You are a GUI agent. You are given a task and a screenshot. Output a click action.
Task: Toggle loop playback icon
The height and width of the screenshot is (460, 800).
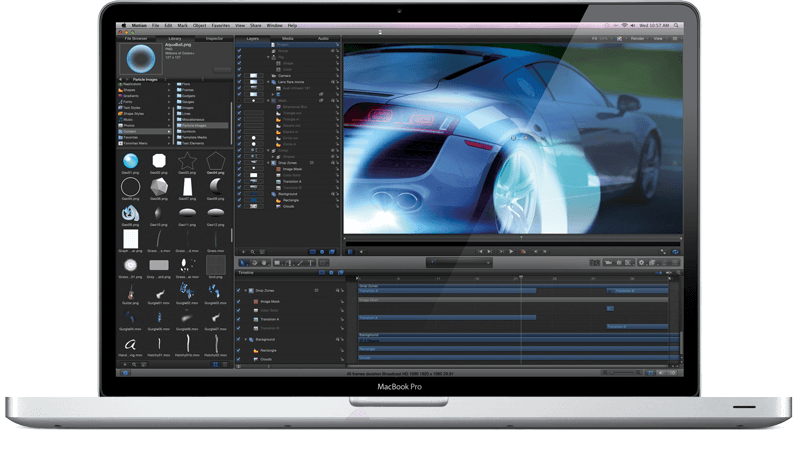(x=676, y=251)
